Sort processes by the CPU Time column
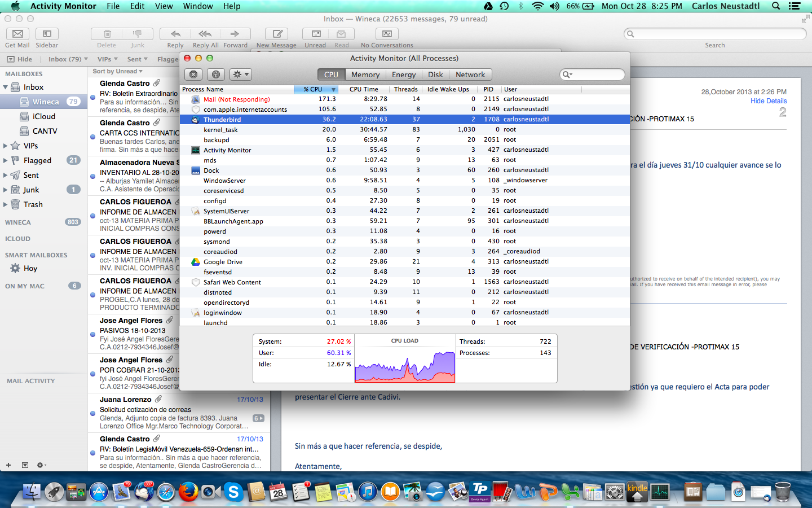Viewport: 812px width, 508px height. coord(364,89)
